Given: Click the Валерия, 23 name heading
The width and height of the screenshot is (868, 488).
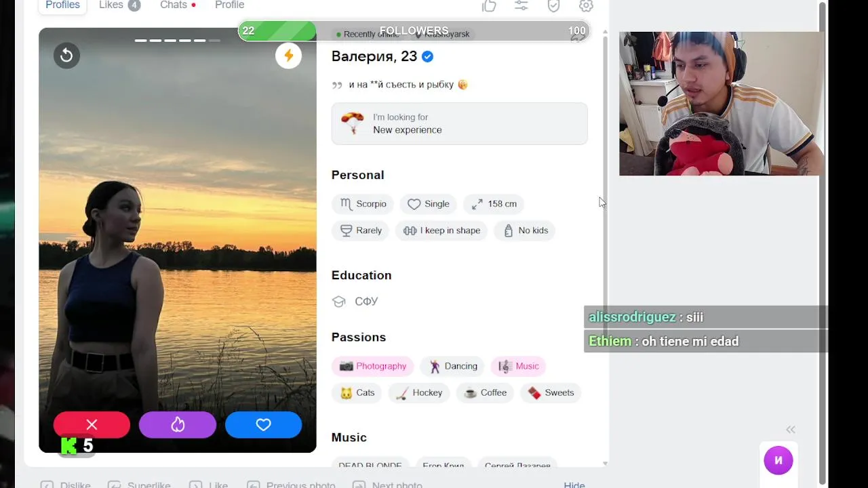Looking at the screenshot, I should coord(374,57).
